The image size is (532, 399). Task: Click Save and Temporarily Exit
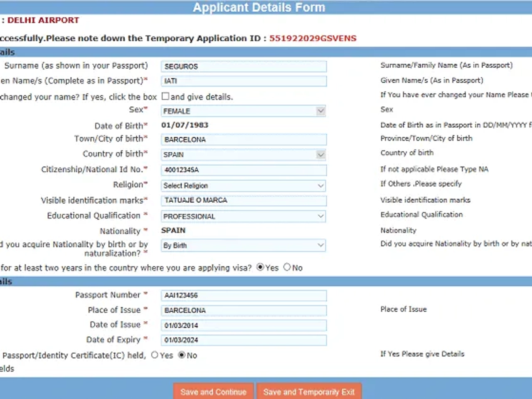point(309,392)
